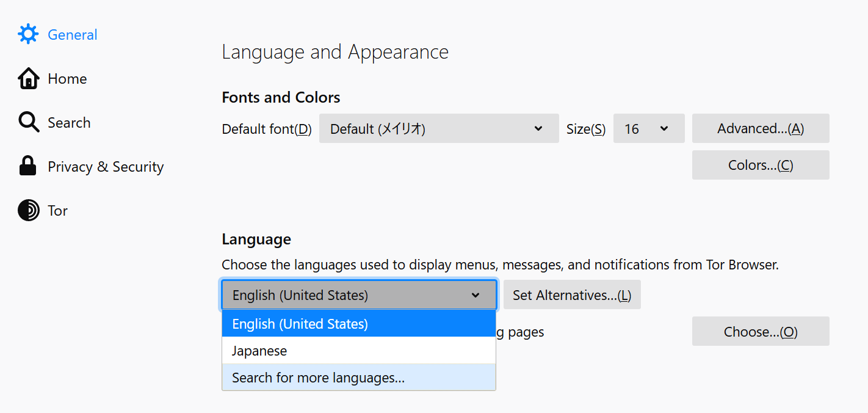Image resolution: width=868 pixels, height=413 pixels.
Task: Open the Colors settings dialog
Action: [x=760, y=164]
